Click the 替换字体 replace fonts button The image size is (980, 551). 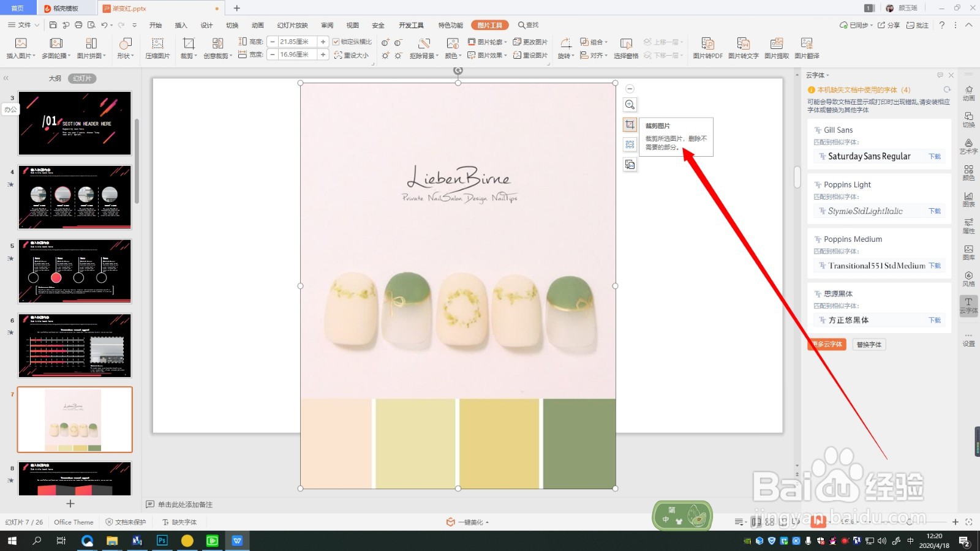[869, 345]
